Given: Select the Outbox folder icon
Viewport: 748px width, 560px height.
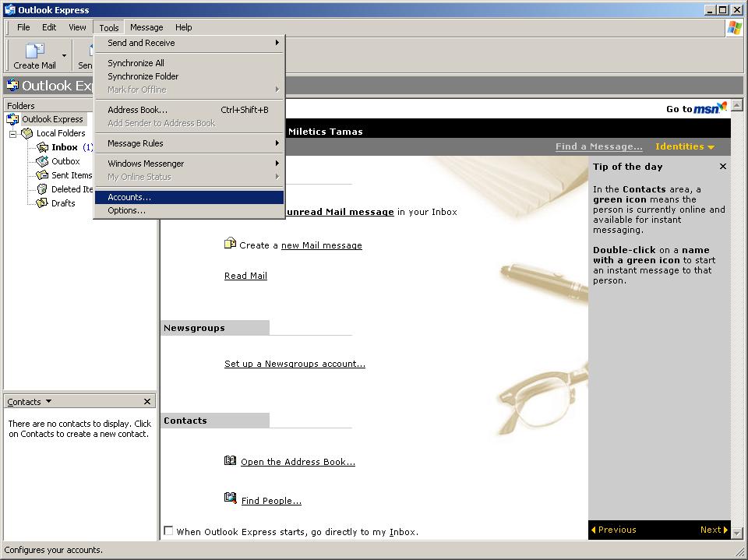Looking at the screenshot, I should (42, 161).
